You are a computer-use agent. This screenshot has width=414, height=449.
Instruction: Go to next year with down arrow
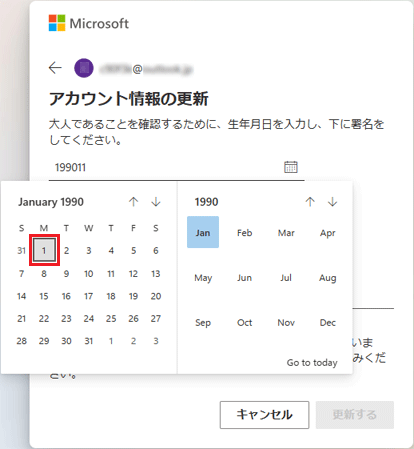(x=332, y=202)
